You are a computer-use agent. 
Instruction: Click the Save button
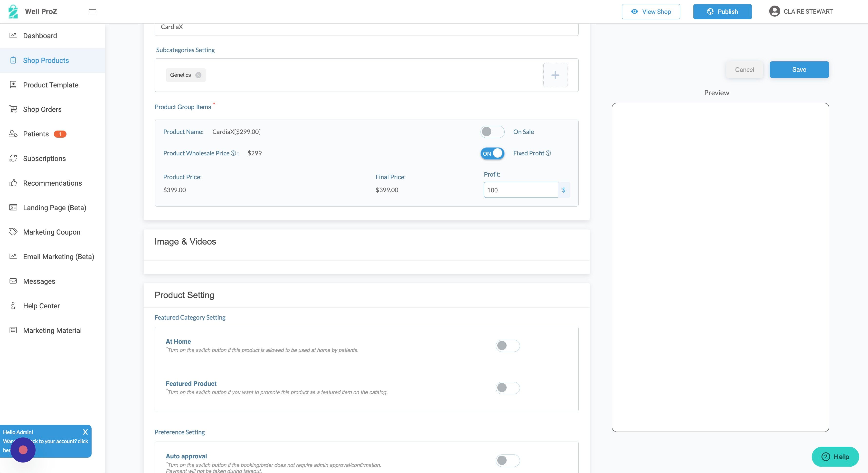click(x=799, y=70)
